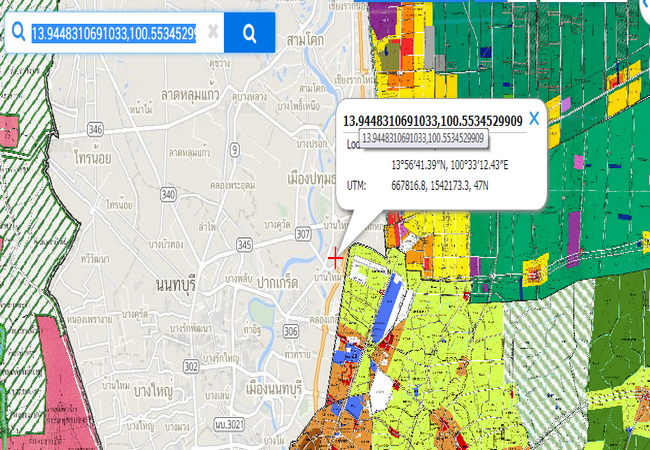Click route 346 highway shield
The height and width of the screenshot is (450, 650).
pos(95,130)
